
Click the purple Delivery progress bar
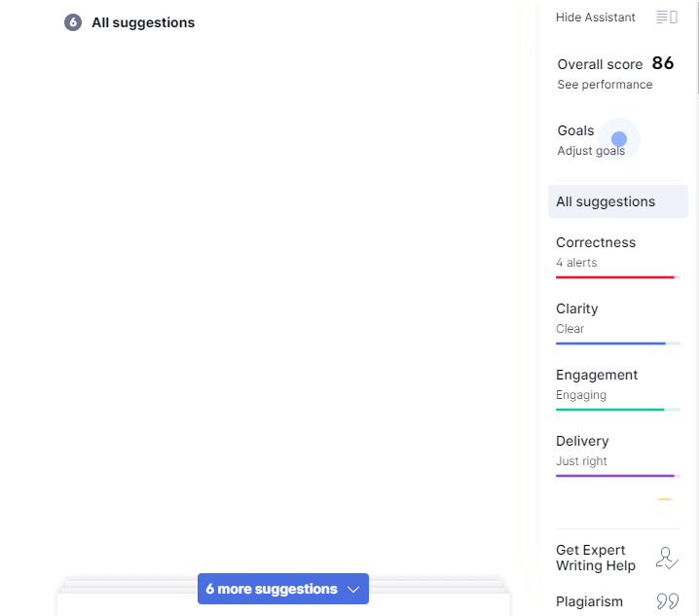[x=618, y=476]
